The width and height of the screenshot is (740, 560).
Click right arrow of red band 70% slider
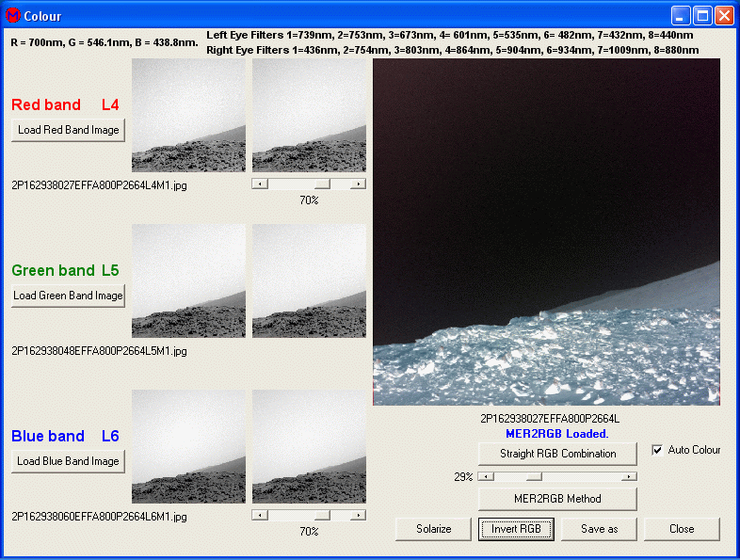pyautogui.click(x=358, y=184)
